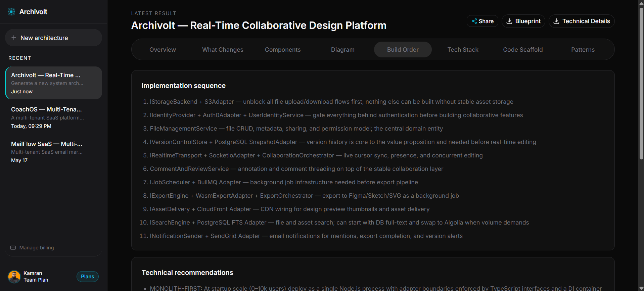Click the plus icon for New architecture

pyautogui.click(x=14, y=38)
